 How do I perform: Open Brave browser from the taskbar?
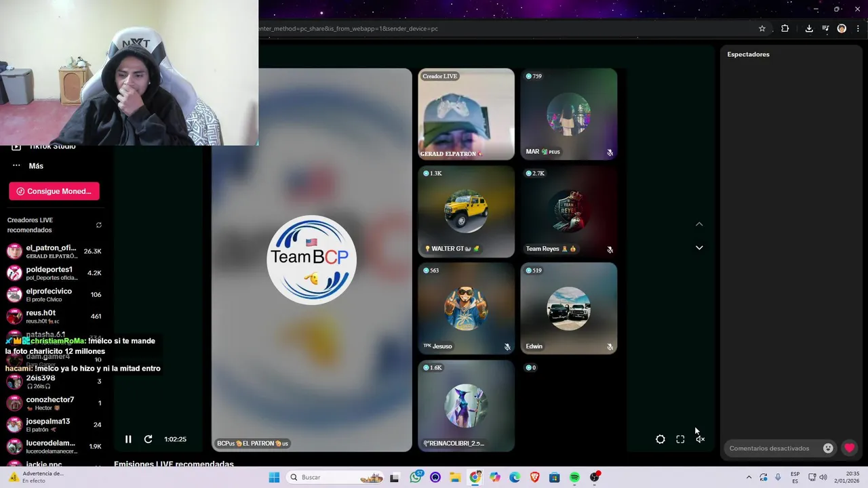pyautogui.click(x=534, y=477)
